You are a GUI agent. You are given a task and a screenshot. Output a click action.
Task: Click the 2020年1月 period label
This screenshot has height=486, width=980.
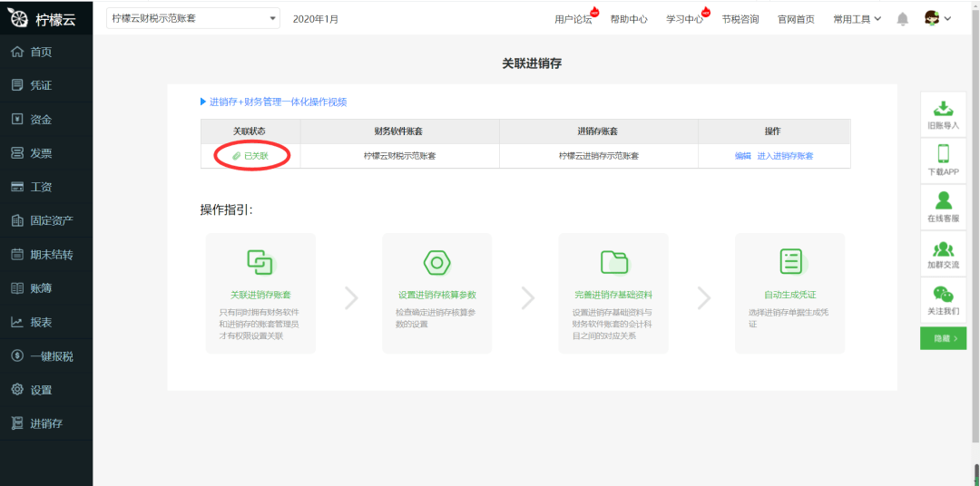coord(316,19)
